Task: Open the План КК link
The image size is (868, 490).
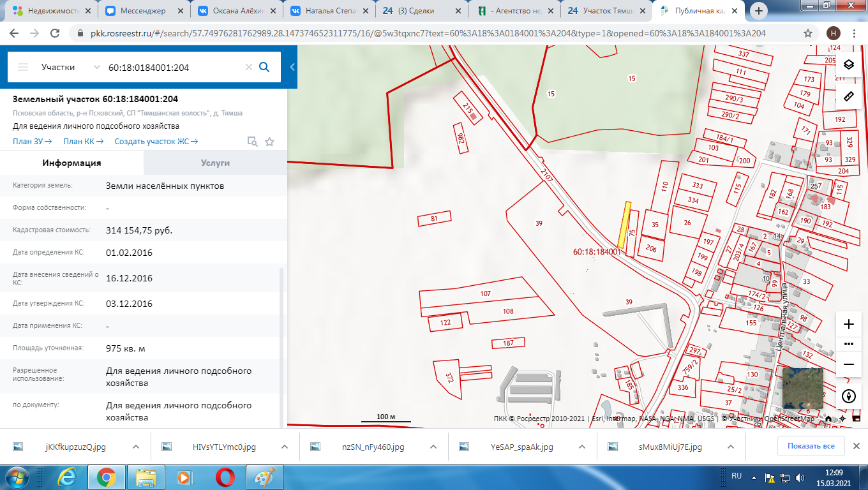Action: (x=83, y=142)
